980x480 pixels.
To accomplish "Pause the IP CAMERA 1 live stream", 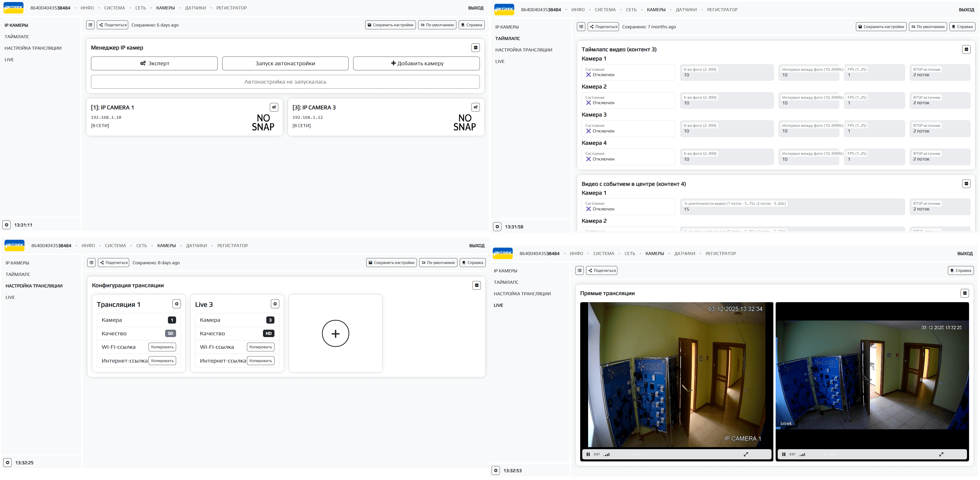I will point(588,454).
